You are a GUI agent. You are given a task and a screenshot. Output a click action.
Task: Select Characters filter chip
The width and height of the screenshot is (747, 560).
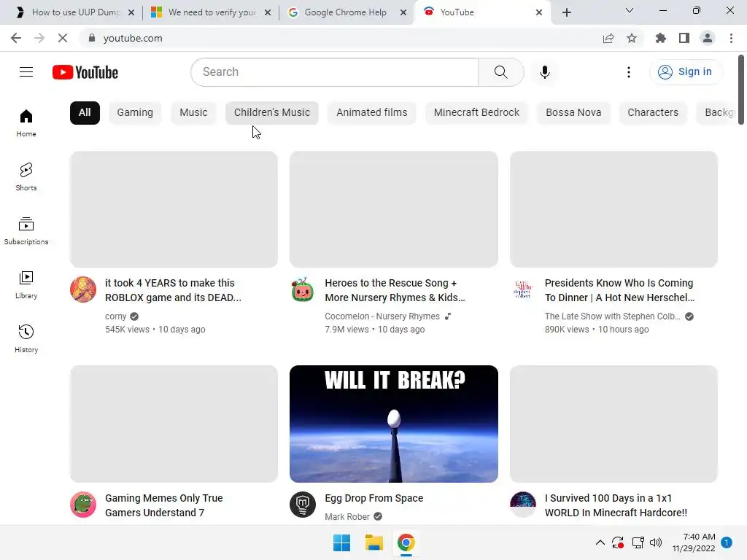[x=653, y=113]
